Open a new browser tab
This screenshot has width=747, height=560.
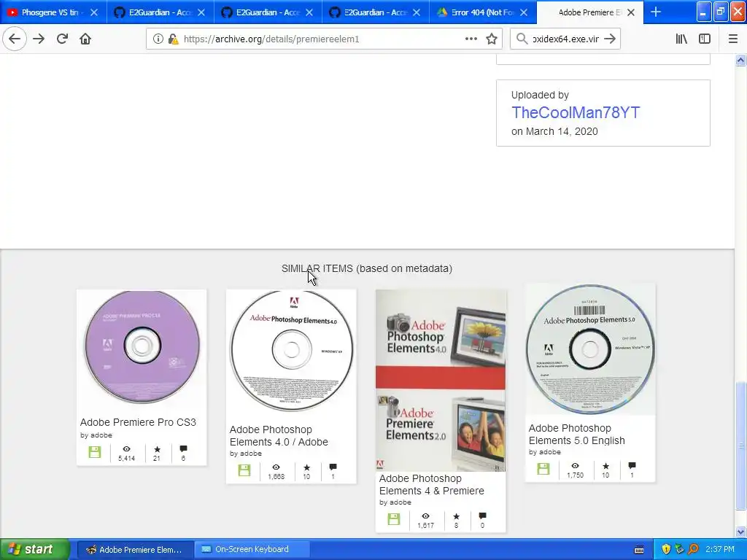tap(656, 12)
